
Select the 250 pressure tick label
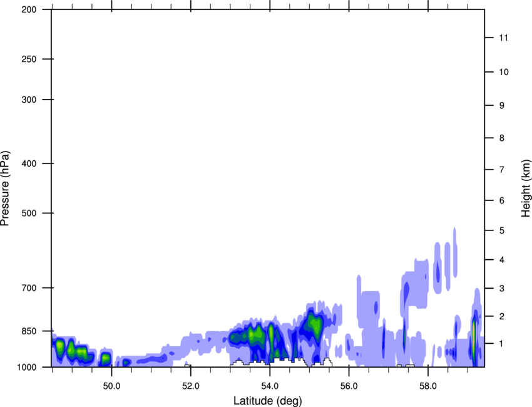coord(29,59)
